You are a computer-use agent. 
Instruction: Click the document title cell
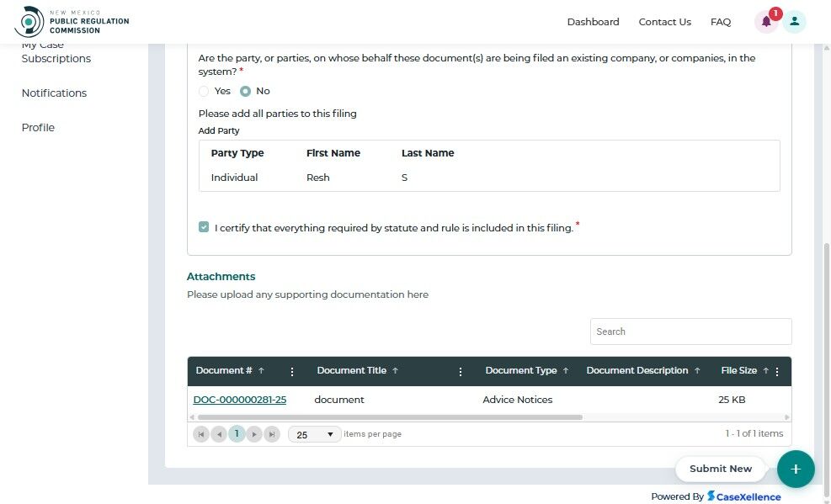coord(339,400)
